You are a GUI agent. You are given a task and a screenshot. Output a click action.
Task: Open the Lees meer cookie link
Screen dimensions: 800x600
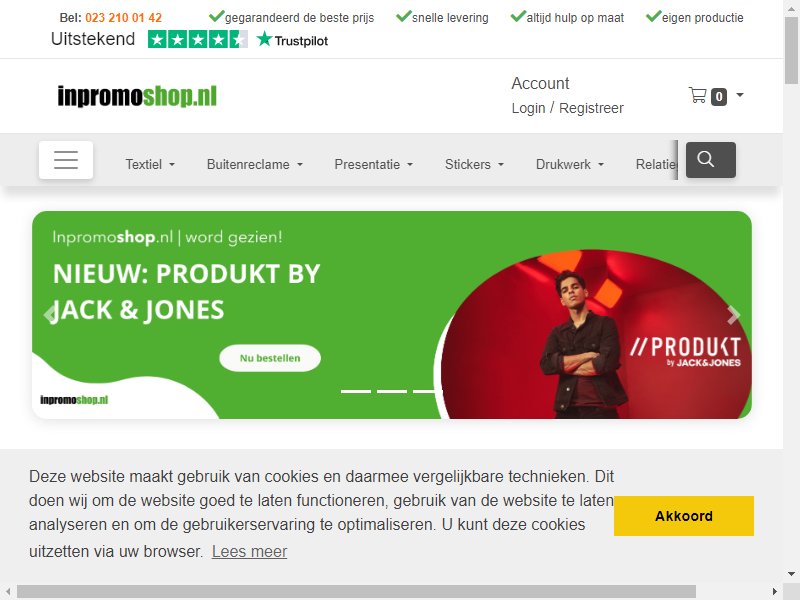pyautogui.click(x=249, y=552)
